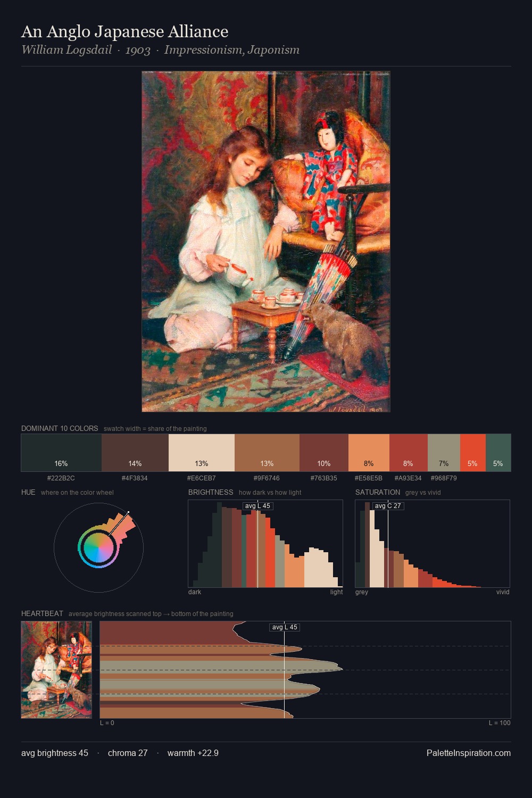532x798 pixels.
Task: Click the artist name William Logsdail
Action: [66, 50]
